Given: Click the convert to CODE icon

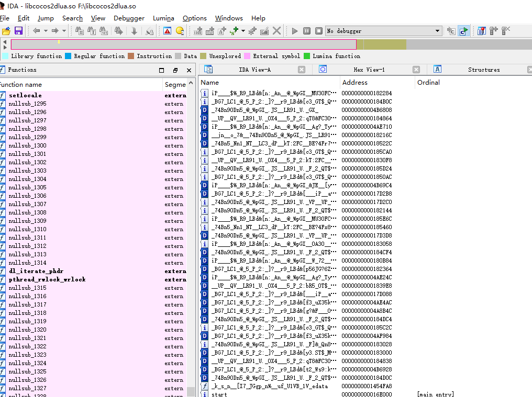Looking at the screenshot, I should pos(198,31).
